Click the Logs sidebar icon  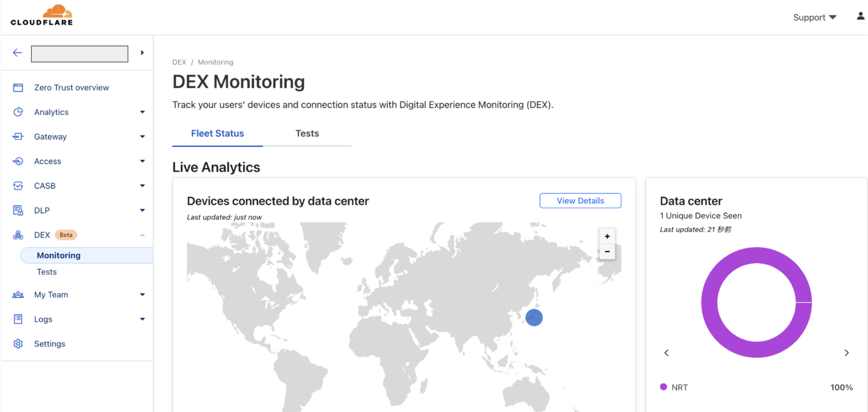coord(18,319)
